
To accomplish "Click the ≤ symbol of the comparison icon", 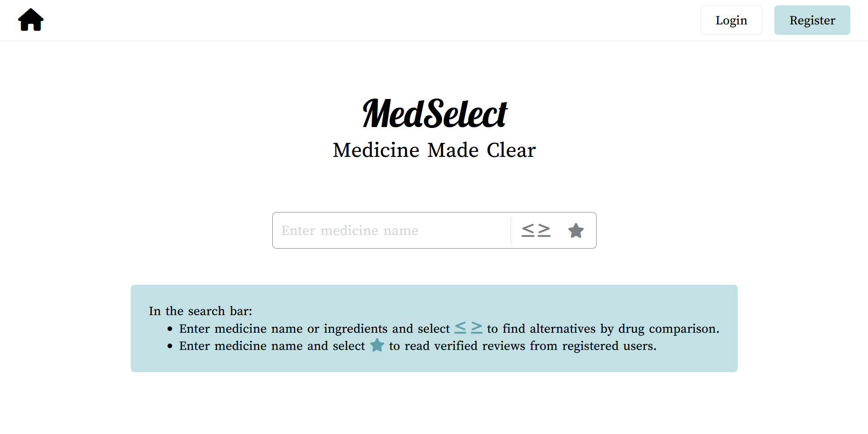I will coord(527,230).
